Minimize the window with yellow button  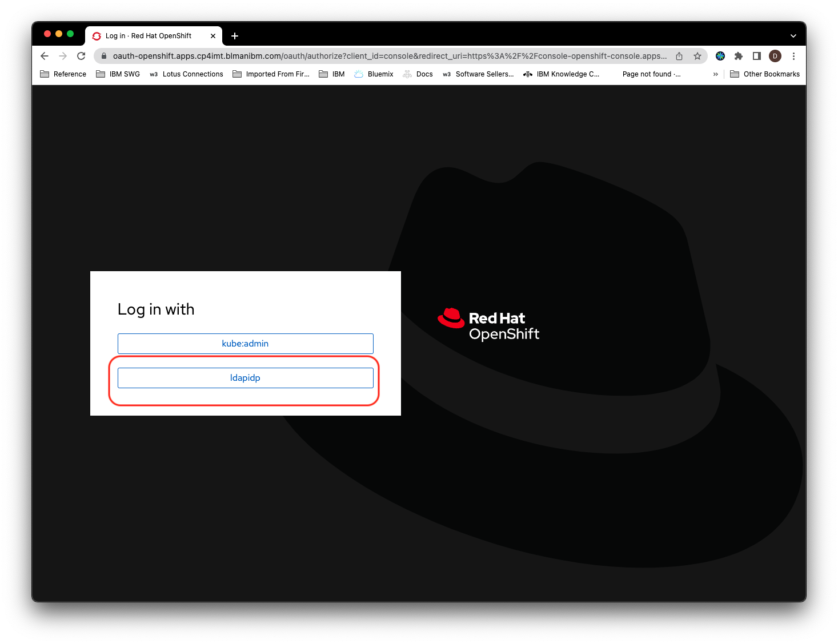[59, 34]
